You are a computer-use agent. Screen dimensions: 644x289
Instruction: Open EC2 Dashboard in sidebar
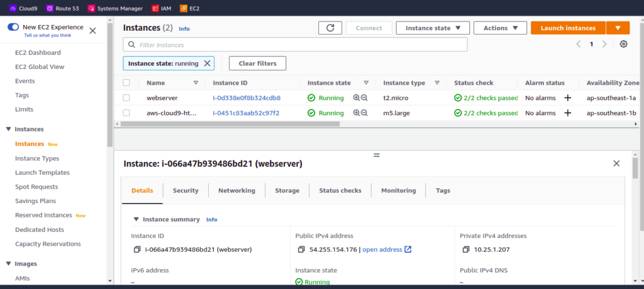click(38, 53)
